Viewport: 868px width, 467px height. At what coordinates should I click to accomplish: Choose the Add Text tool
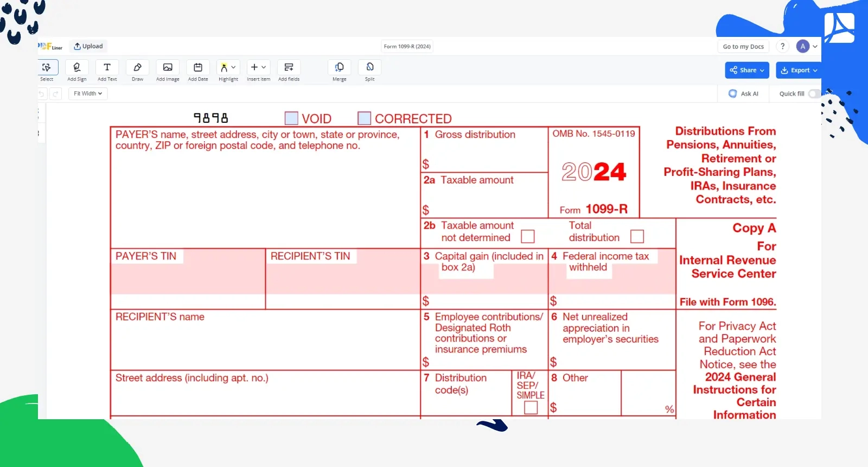pyautogui.click(x=107, y=68)
